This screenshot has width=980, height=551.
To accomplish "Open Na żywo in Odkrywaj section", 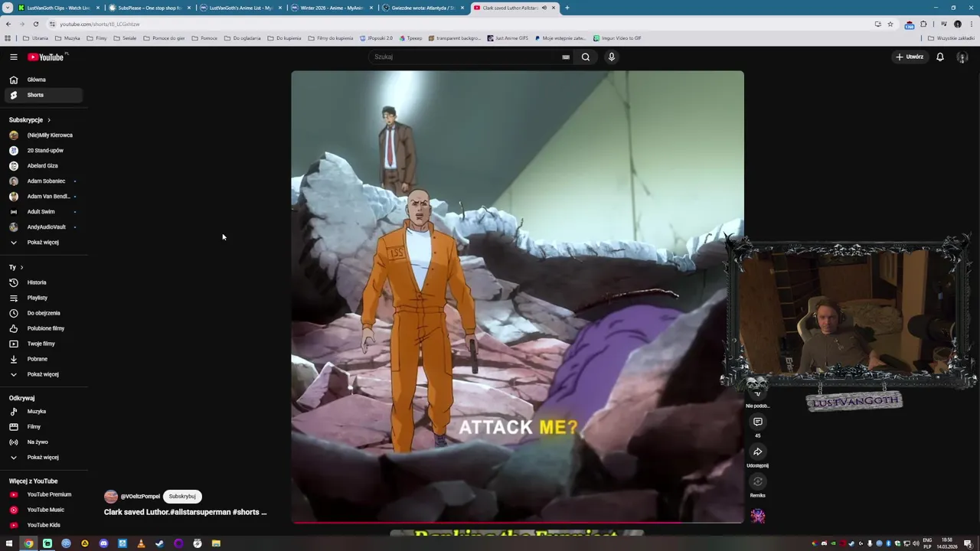I will pyautogui.click(x=44, y=442).
